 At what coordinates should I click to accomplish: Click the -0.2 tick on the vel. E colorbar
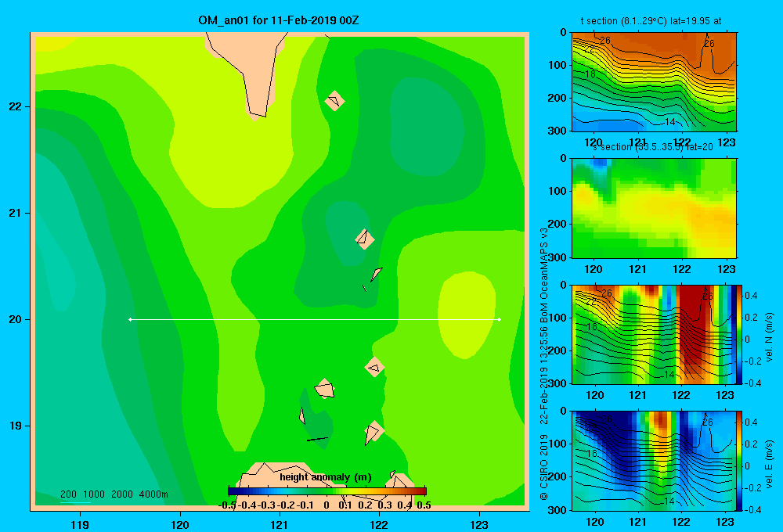[752, 488]
